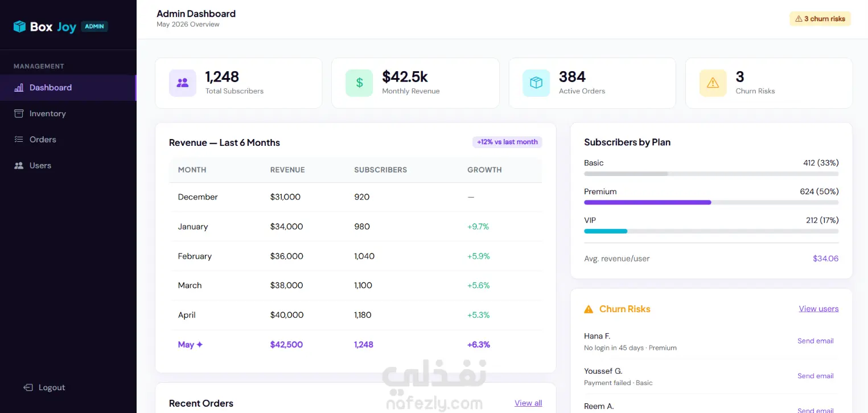Image resolution: width=868 pixels, height=413 pixels.
Task: Select the April month cell
Action: coord(187,315)
